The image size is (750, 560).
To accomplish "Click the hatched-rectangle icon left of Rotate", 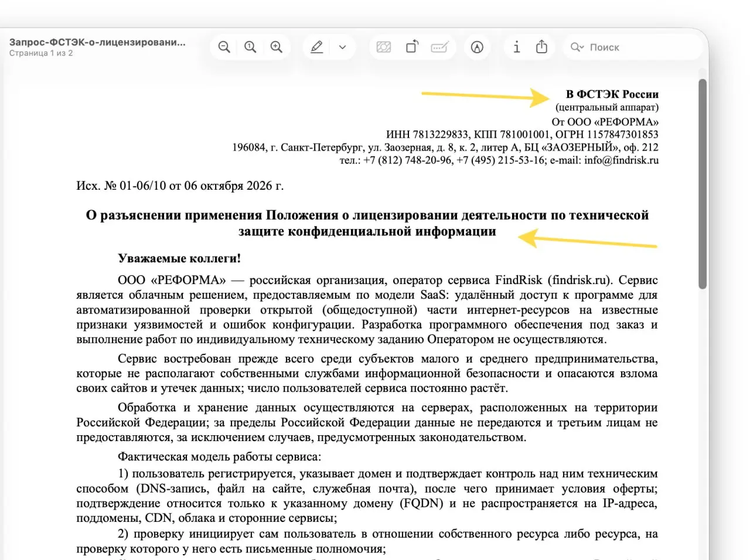I will point(384,47).
